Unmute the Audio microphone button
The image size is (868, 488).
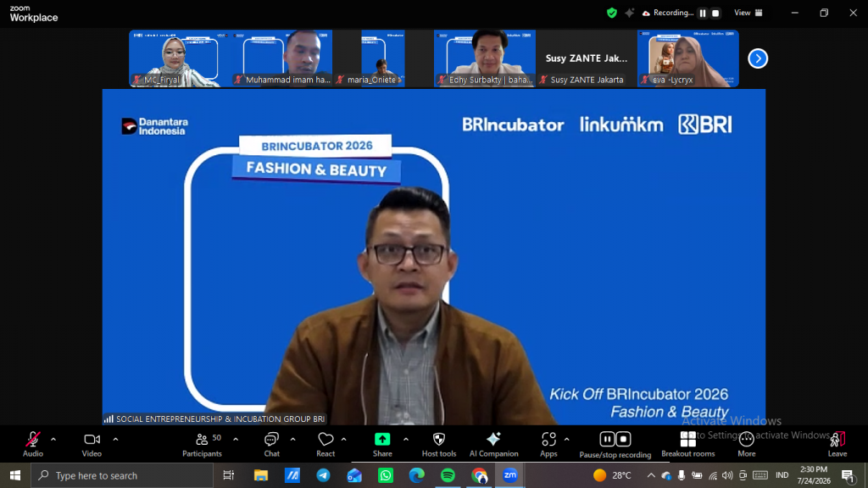(33, 444)
